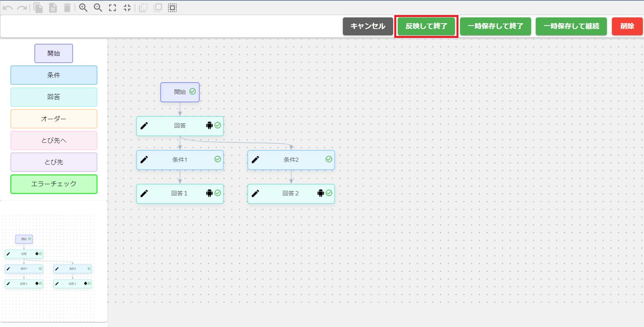
Task: Click the undo arrow in toolbar
Action: (x=8, y=8)
